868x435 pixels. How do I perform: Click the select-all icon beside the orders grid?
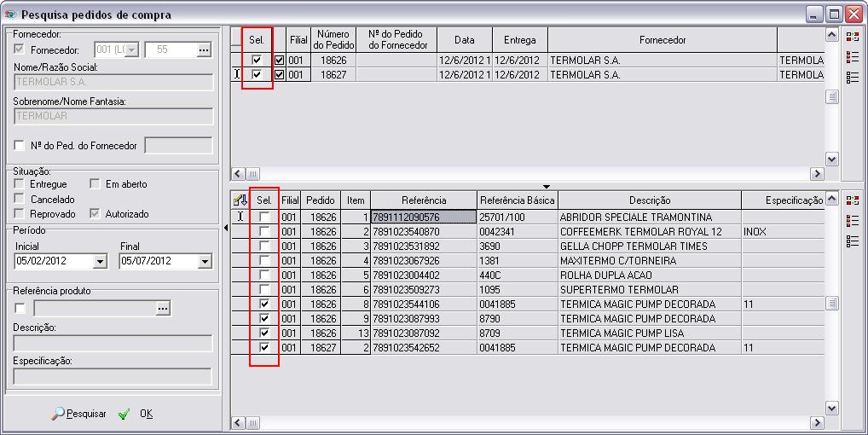pyautogui.click(x=852, y=56)
